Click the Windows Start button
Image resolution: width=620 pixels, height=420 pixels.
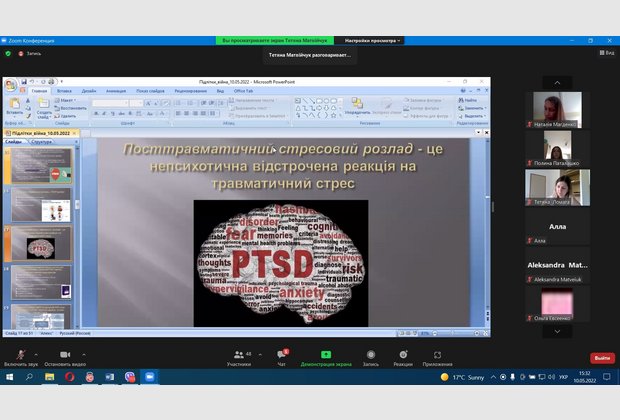(11, 377)
